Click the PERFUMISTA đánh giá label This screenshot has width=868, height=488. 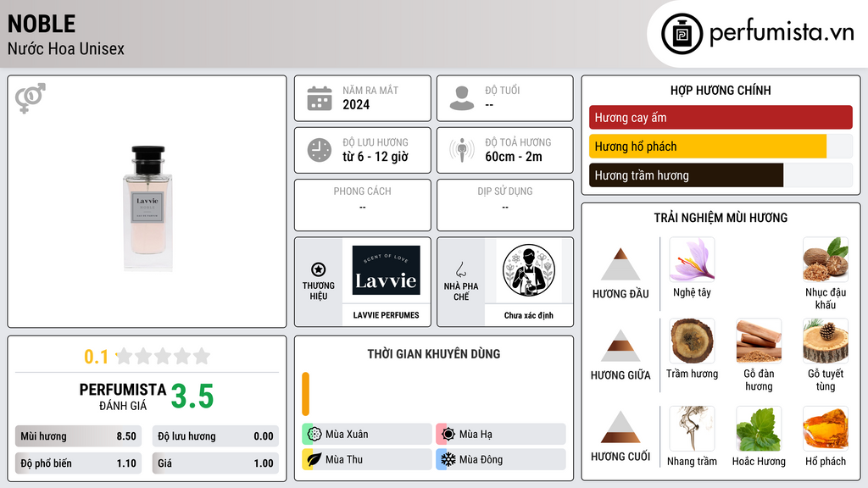click(x=123, y=396)
